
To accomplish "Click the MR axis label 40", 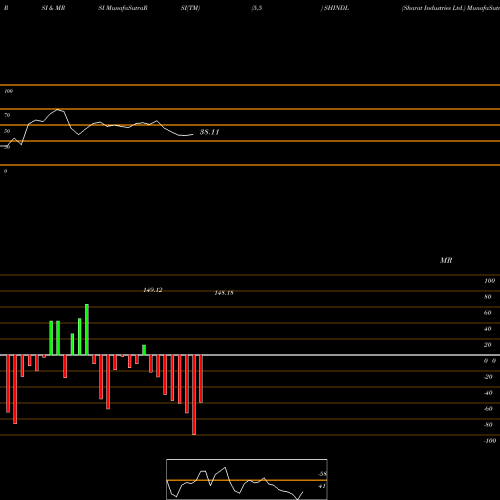I will click(x=488, y=329).
